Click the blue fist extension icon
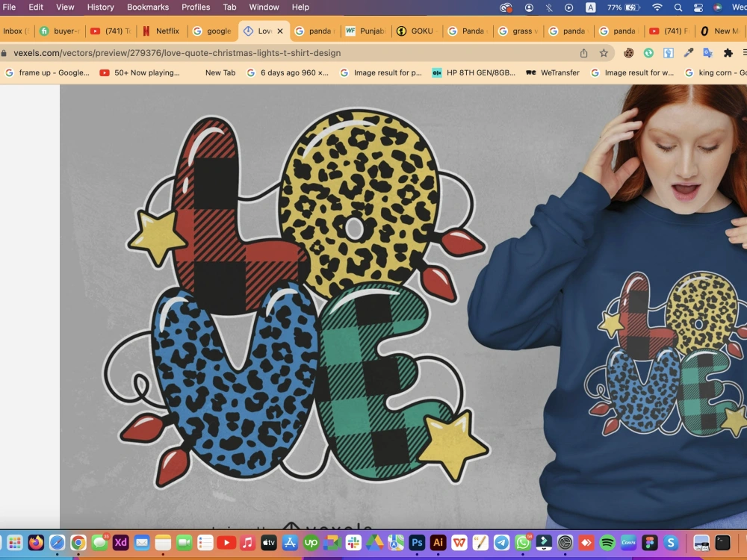This screenshot has height=560, width=747. pos(669,53)
